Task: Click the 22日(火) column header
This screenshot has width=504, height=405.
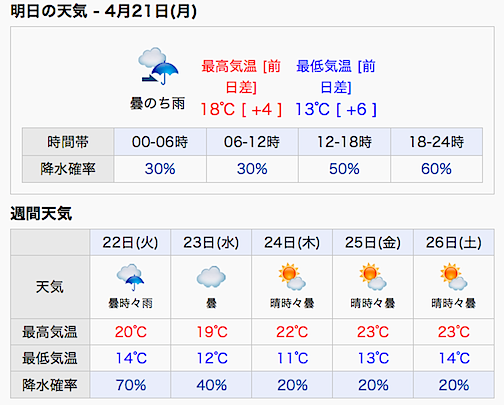Action: coord(130,242)
